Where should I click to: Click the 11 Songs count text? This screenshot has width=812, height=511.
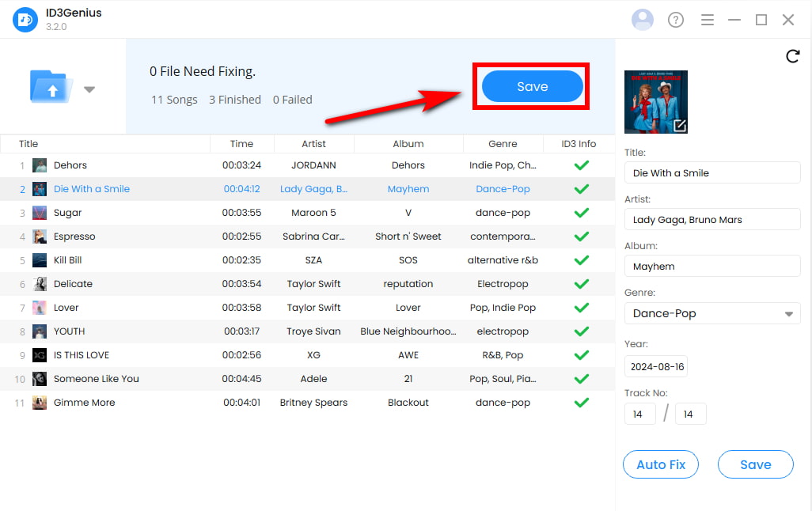pos(174,100)
